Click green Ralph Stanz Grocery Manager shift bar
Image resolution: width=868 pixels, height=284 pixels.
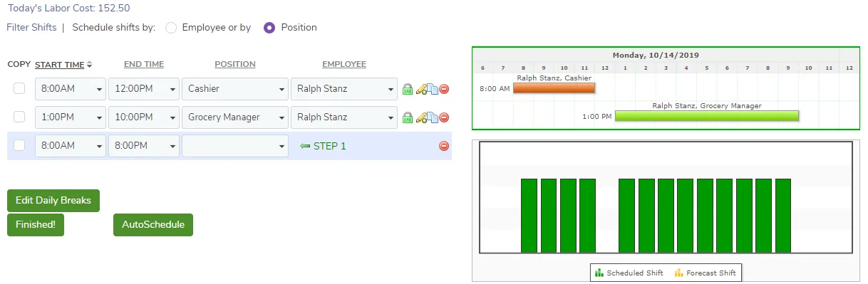pyautogui.click(x=707, y=115)
